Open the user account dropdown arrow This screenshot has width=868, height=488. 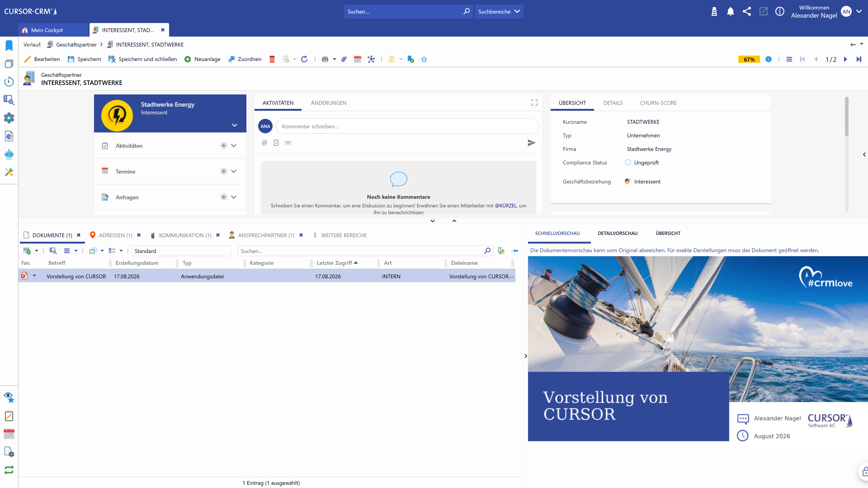859,11
